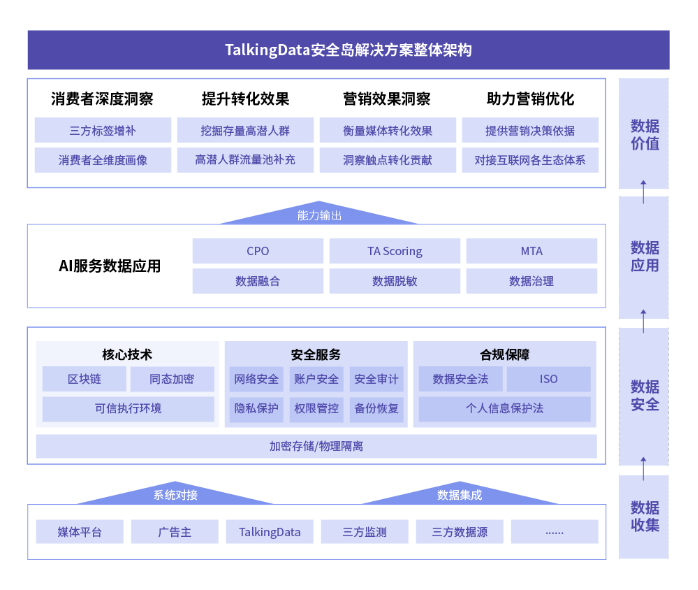Click the 三方监测 box

(365, 532)
